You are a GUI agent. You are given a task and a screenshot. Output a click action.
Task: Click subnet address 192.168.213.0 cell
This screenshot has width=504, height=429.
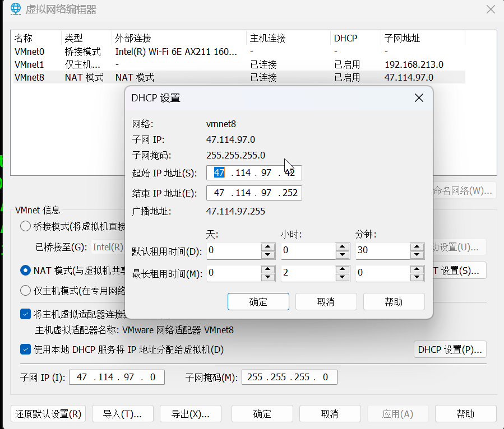point(414,64)
